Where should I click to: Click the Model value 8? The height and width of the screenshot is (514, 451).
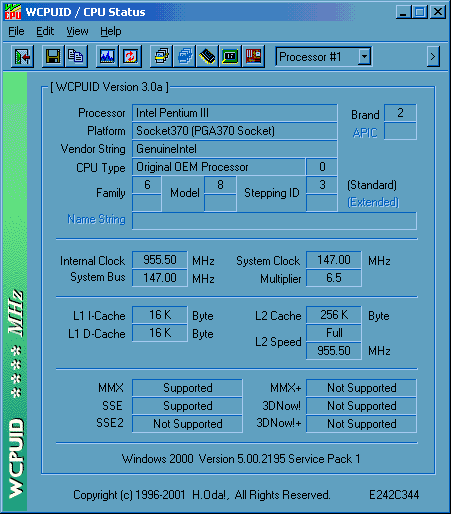[220, 185]
